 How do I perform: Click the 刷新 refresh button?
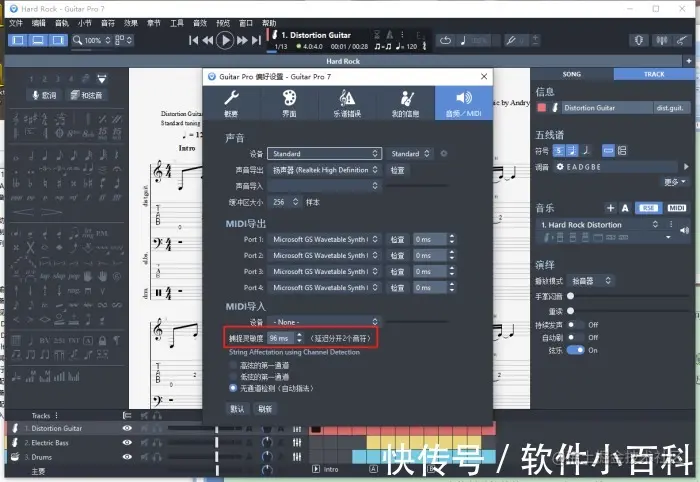265,409
